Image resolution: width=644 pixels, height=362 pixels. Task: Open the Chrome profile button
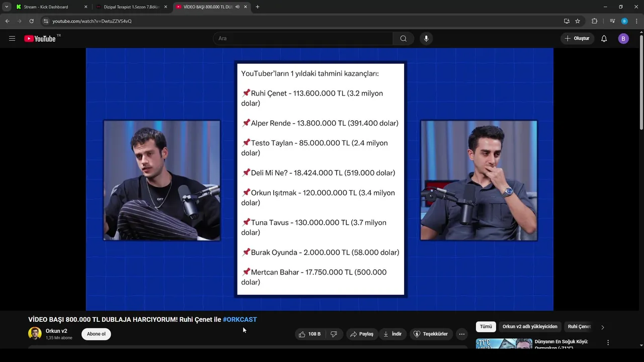click(x=624, y=21)
